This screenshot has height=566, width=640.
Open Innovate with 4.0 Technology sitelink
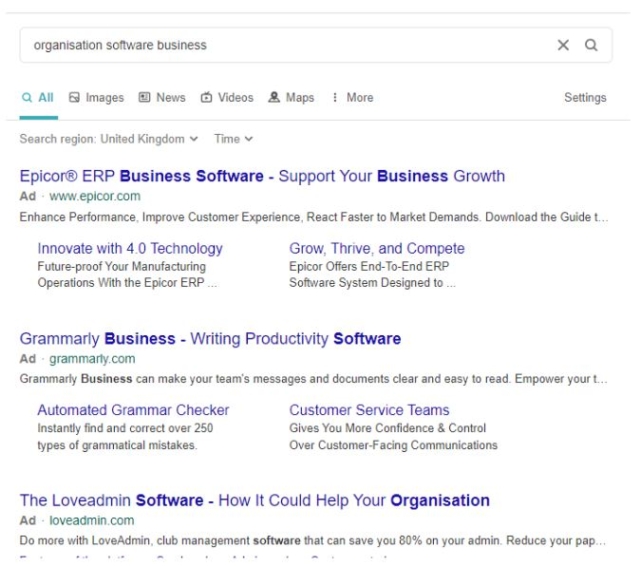click(130, 248)
